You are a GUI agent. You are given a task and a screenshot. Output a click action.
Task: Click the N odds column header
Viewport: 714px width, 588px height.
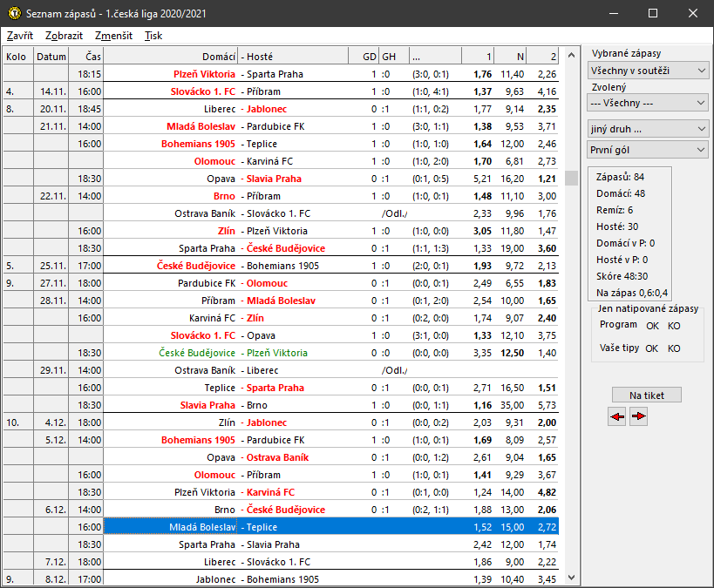[511, 57]
